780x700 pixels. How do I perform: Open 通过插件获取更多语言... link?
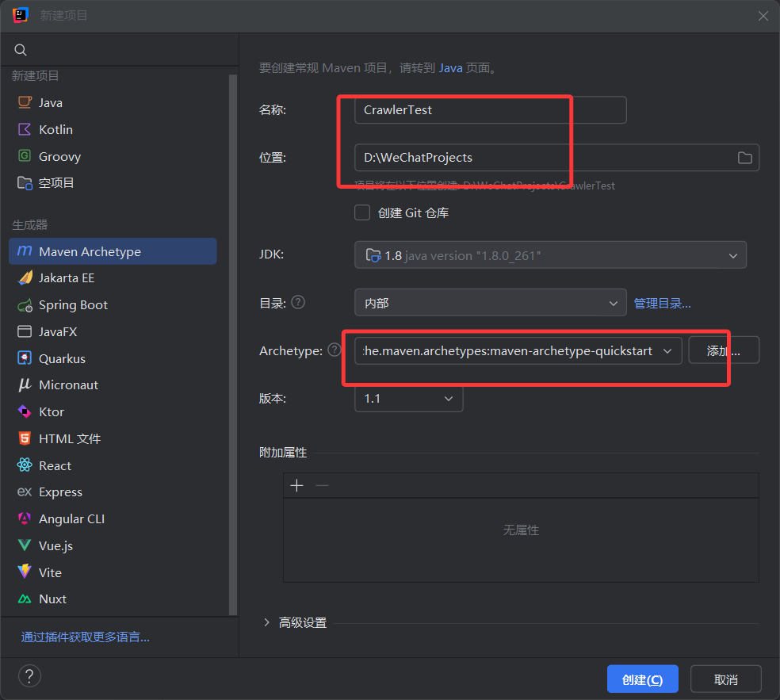point(85,637)
